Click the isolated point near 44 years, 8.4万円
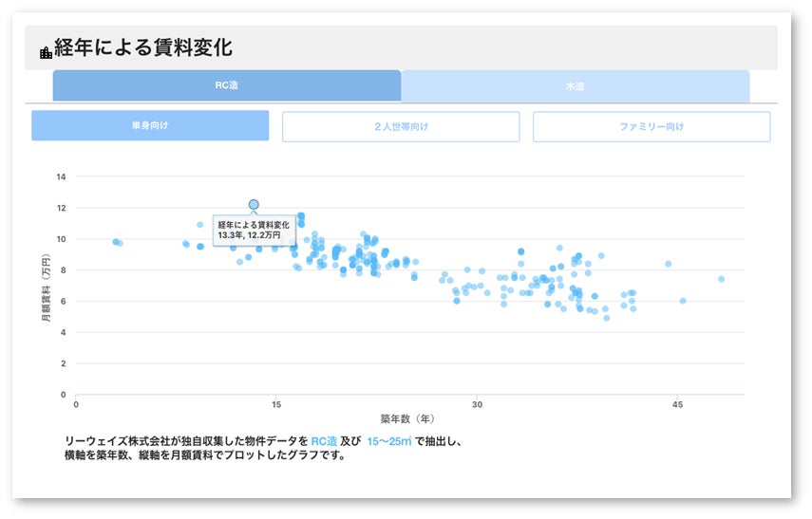 669,264
